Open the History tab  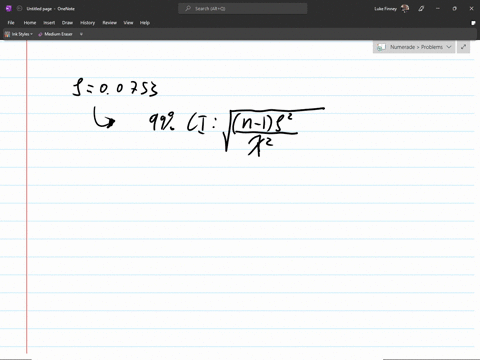[88, 23]
